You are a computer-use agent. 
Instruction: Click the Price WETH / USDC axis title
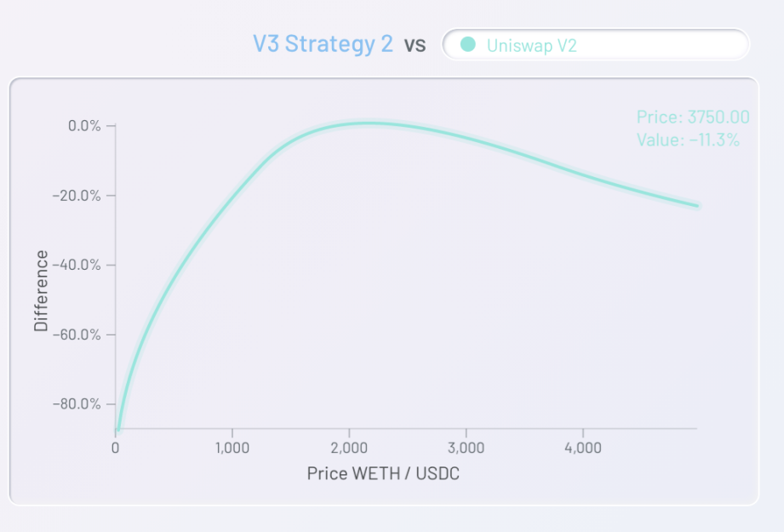383,473
